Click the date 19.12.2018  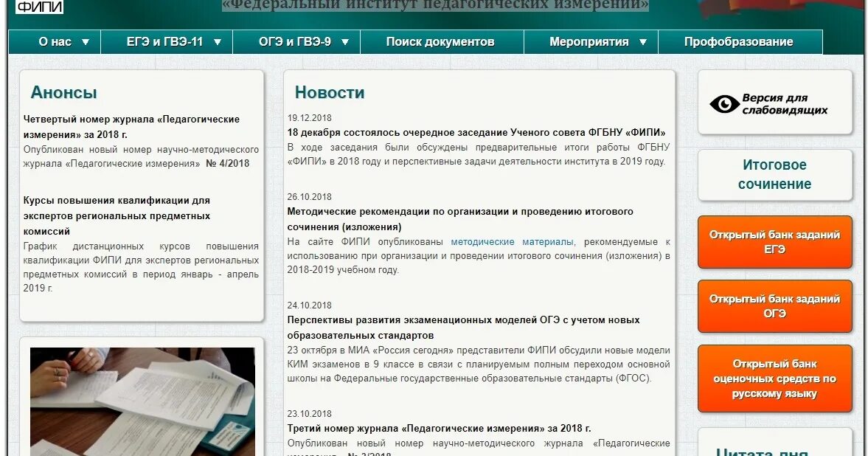click(x=310, y=118)
